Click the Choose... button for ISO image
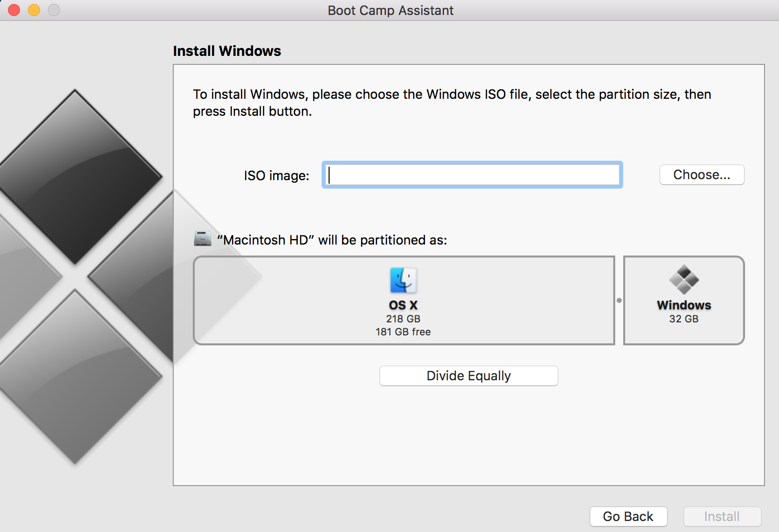779x532 pixels. click(x=702, y=175)
